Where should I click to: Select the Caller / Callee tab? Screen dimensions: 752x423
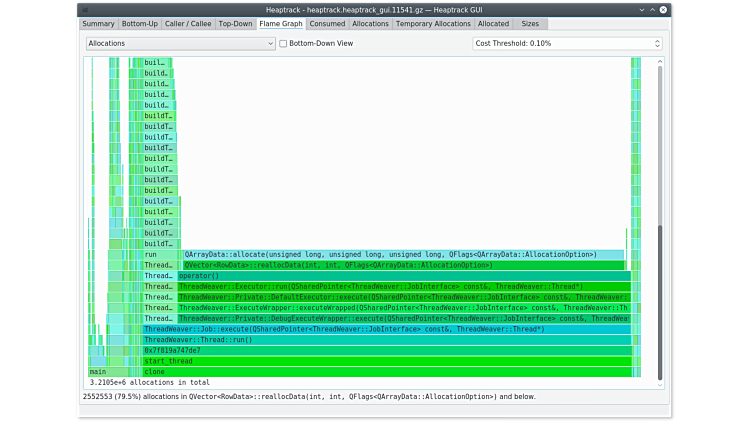pyautogui.click(x=188, y=23)
